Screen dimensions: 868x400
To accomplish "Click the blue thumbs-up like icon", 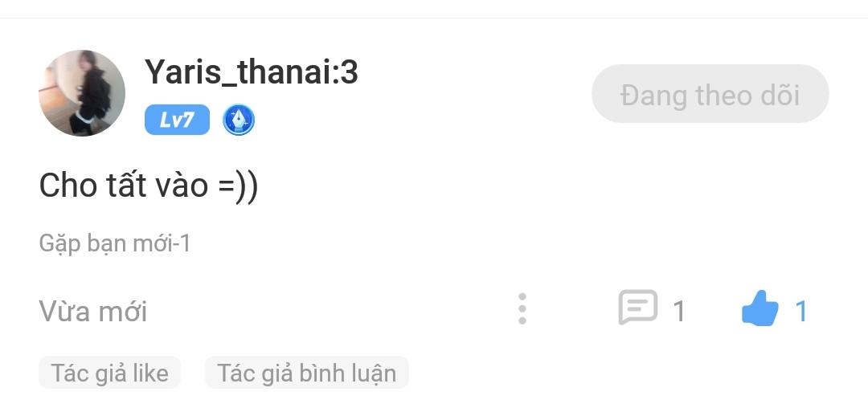I will (760, 308).
